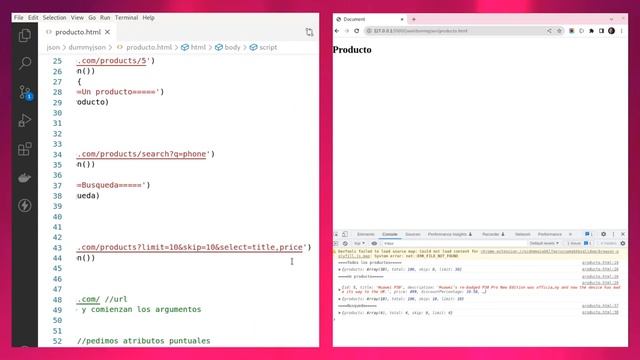Toggle device toolbar in DevTools
This screenshot has width=640, height=360.
pyautogui.click(x=345, y=234)
